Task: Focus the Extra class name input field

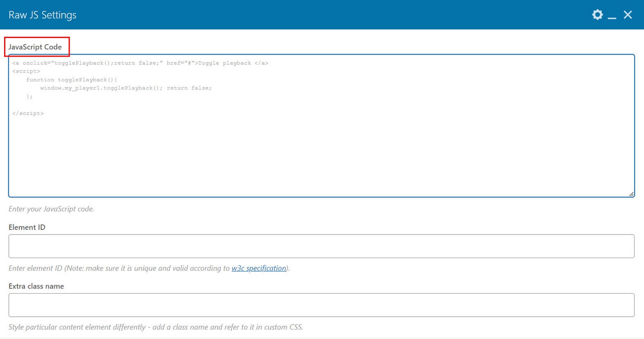Action: (x=321, y=305)
